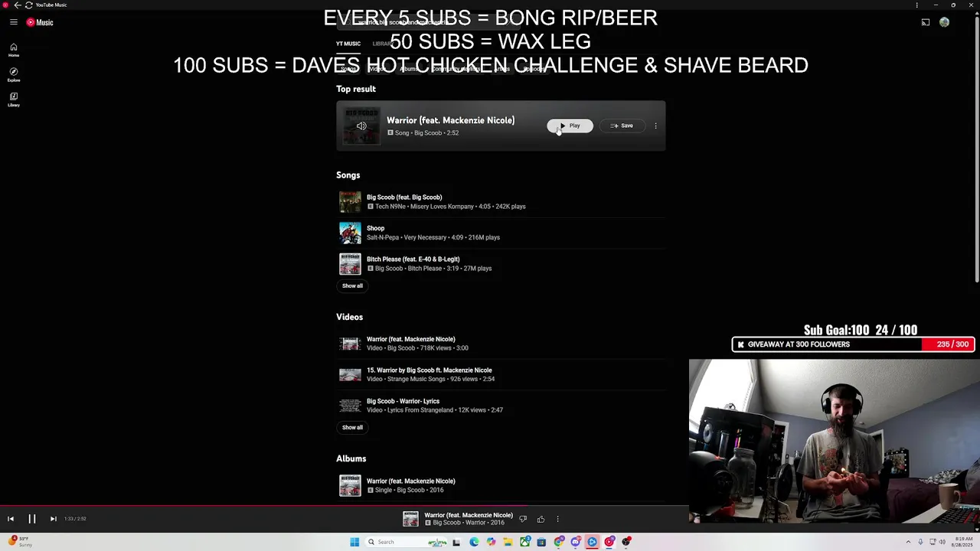Play the Warrior top result

coord(570,126)
